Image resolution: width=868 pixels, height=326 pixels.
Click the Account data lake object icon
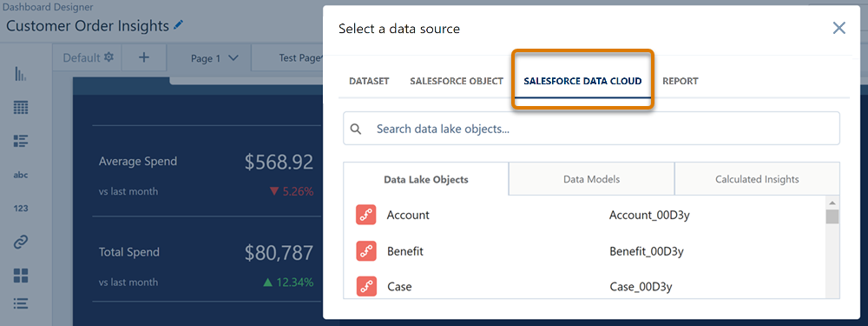[x=366, y=215]
